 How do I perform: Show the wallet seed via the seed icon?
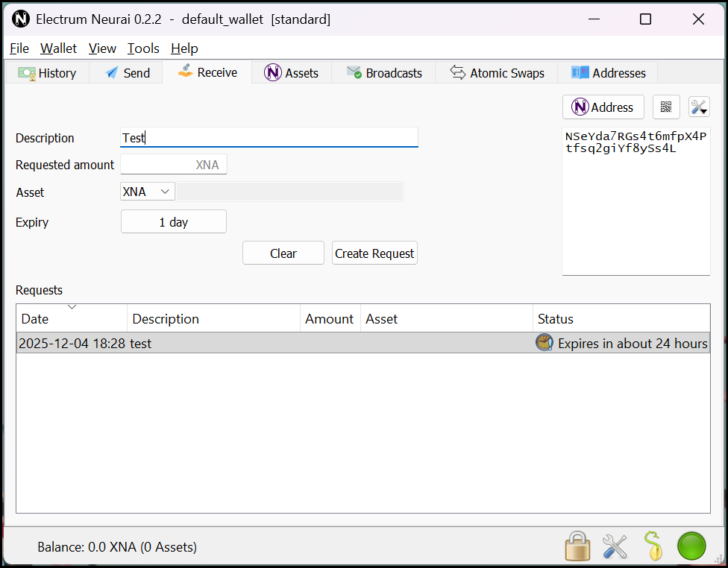(654, 546)
